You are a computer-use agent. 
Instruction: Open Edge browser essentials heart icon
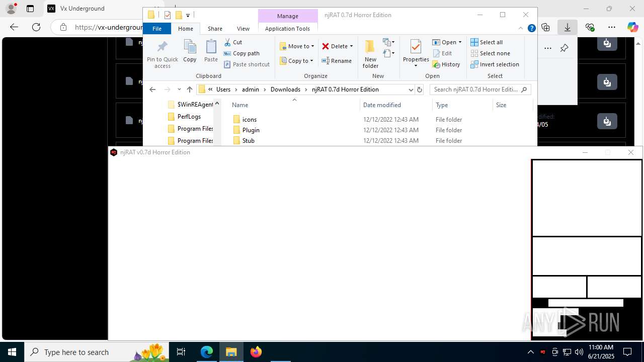(x=590, y=27)
